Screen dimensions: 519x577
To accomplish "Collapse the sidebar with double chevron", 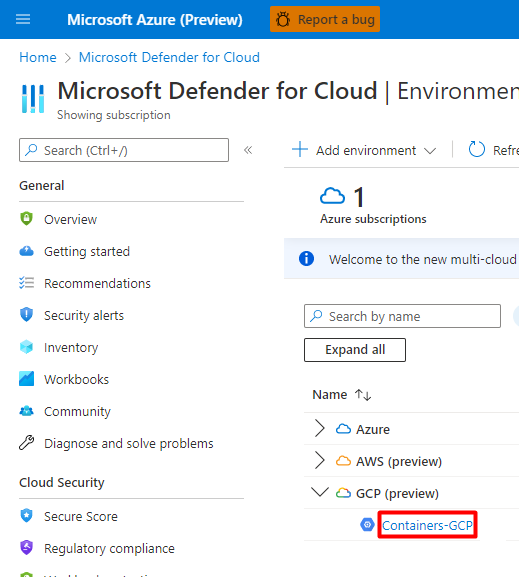I will click(248, 150).
